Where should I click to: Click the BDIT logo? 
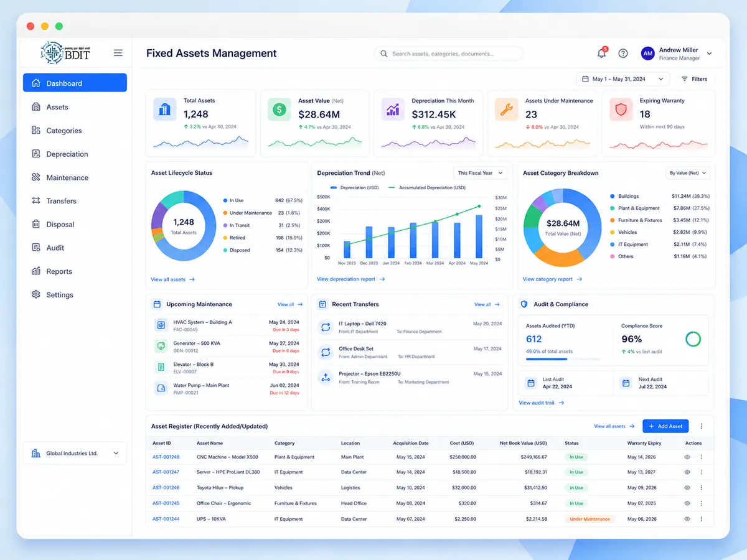(x=65, y=53)
